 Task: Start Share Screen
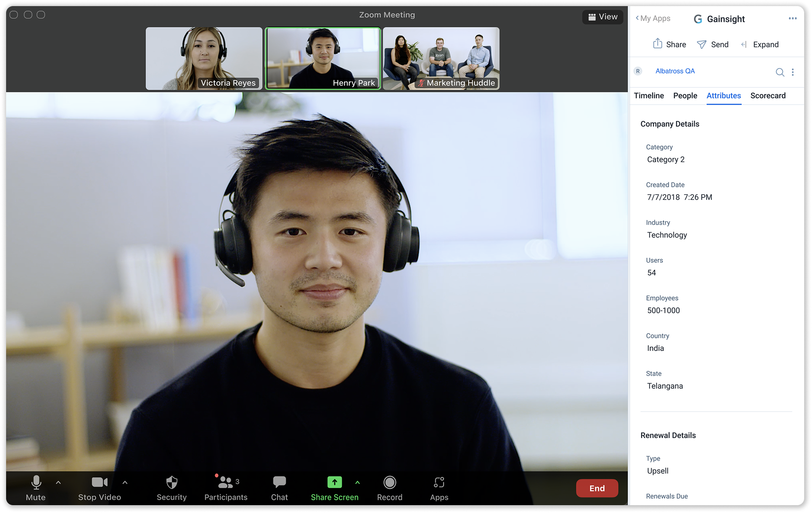(335, 488)
